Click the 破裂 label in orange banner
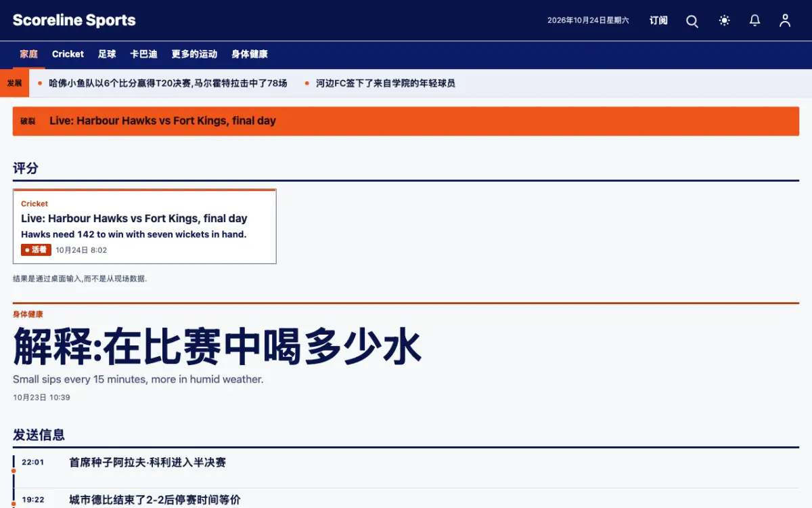The height and width of the screenshot is (508, 812). point(28,121)
